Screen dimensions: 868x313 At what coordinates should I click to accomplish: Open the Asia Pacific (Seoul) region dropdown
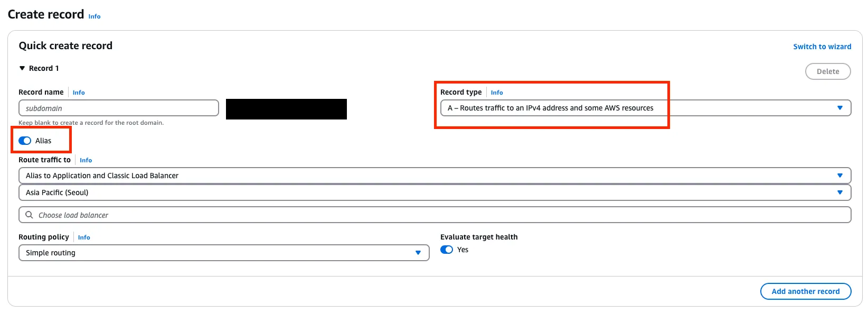[x=435, y=192]
